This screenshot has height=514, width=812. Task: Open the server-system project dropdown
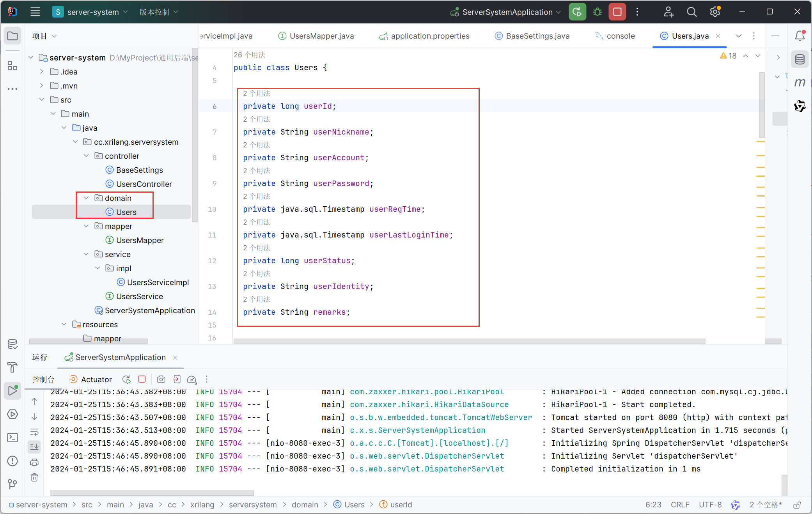(90, 12)
